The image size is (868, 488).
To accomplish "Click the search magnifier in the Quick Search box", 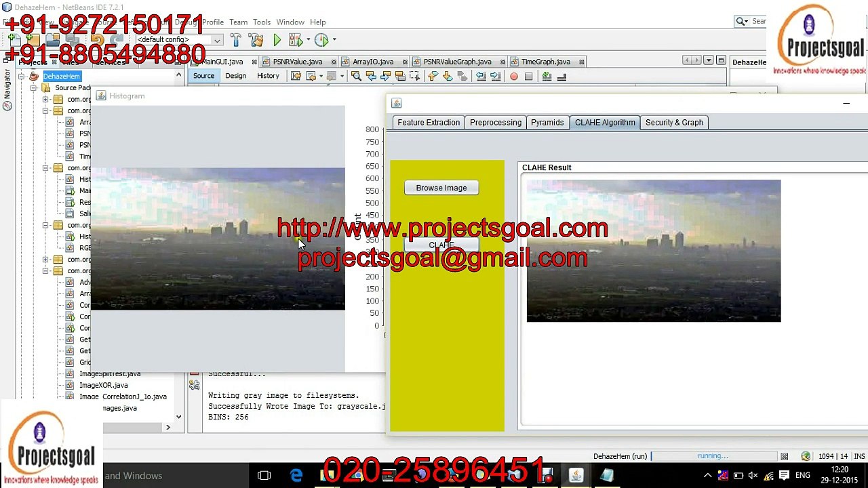I will tap(742, 22).
